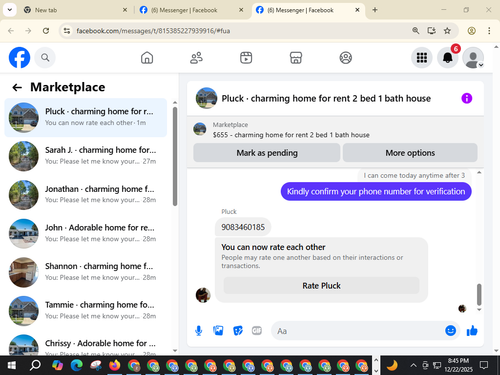
Task: Open the tab search dropdown
Action: [10, 10]
